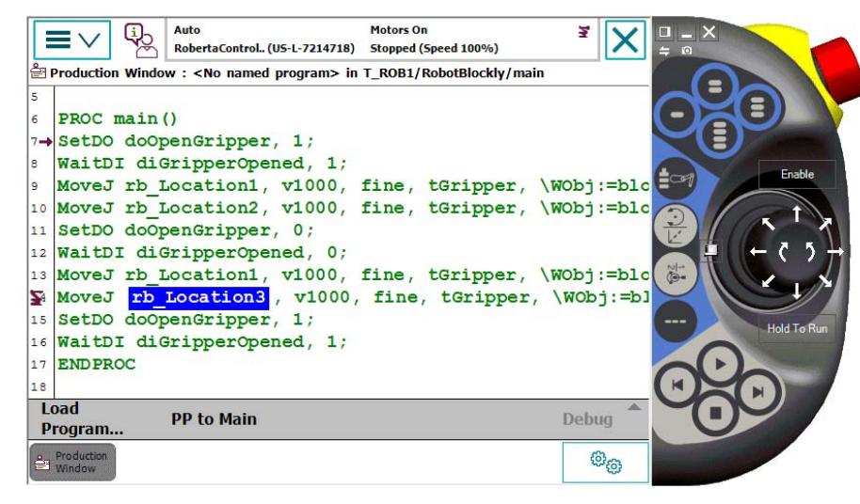Click the joystick down arrow

(x=796, y=291)
